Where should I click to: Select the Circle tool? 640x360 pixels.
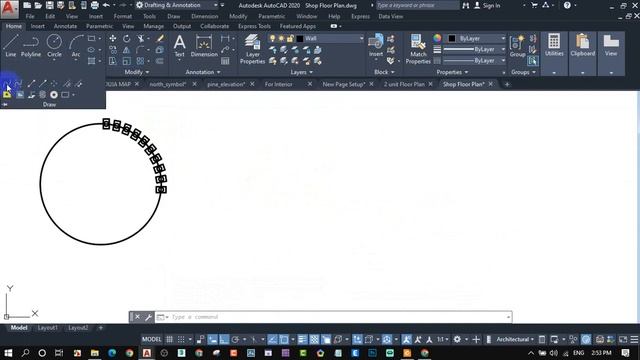(54, 46)
